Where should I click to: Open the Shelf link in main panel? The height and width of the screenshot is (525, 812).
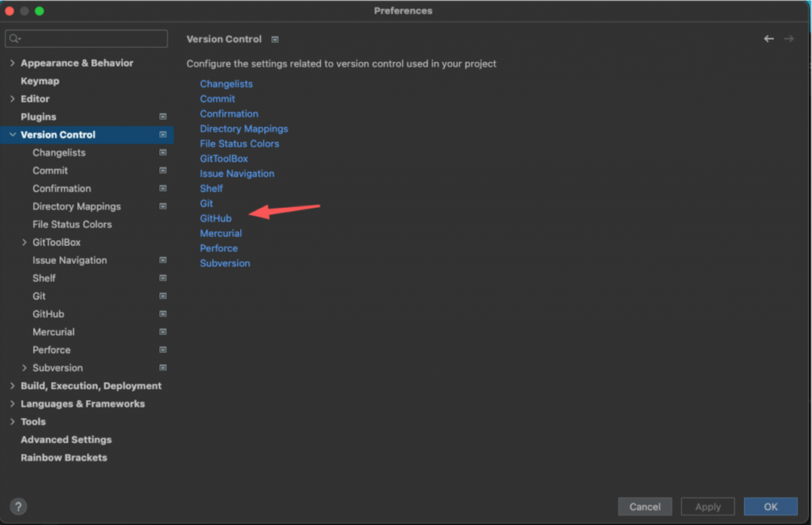(x=211, y=189)
